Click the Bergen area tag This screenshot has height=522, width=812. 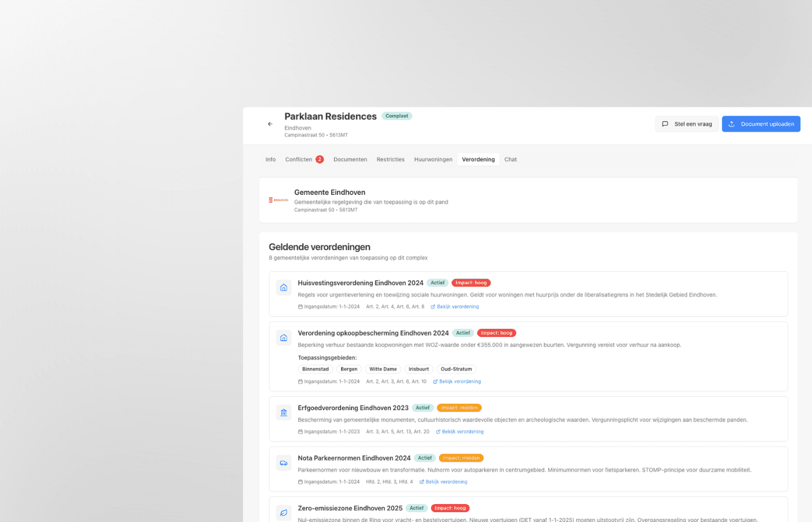(349, 369)
